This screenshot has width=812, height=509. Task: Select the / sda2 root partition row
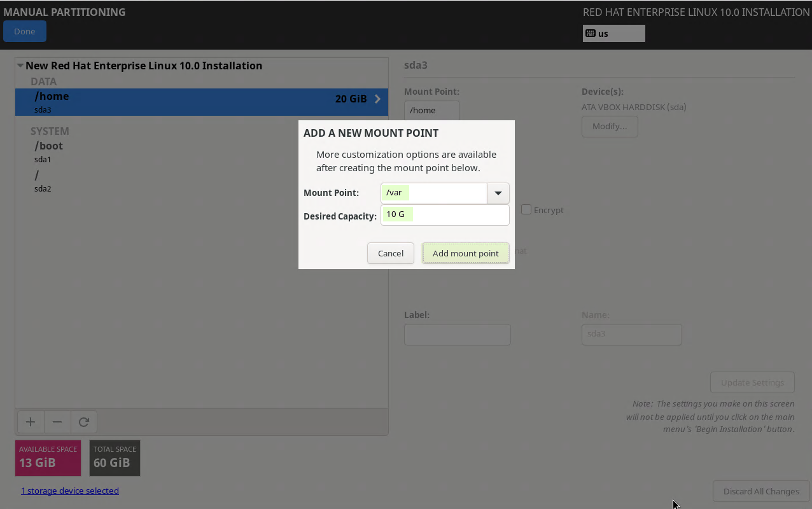pyautogui.click(x=201, y=181)
